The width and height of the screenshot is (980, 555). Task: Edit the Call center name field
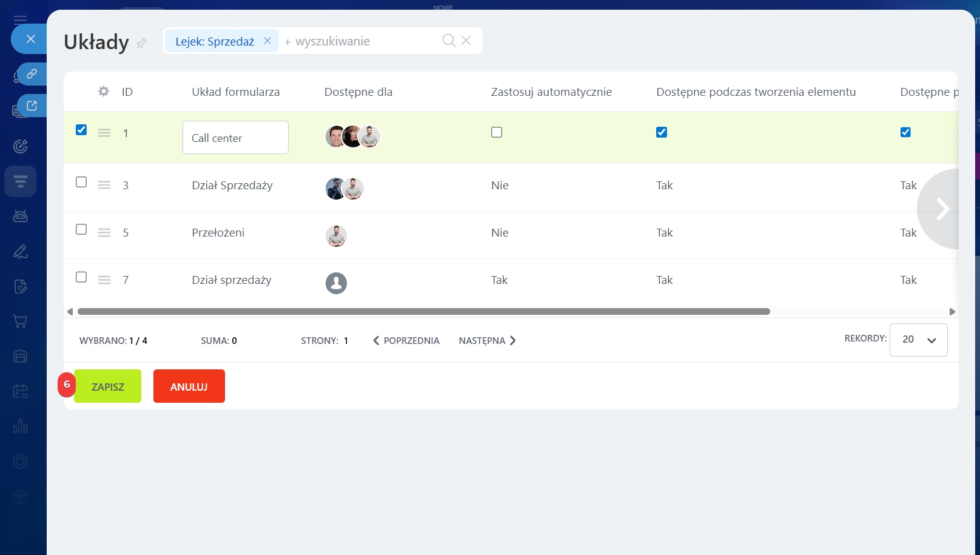pyautogui.click(x=235, y=138)
